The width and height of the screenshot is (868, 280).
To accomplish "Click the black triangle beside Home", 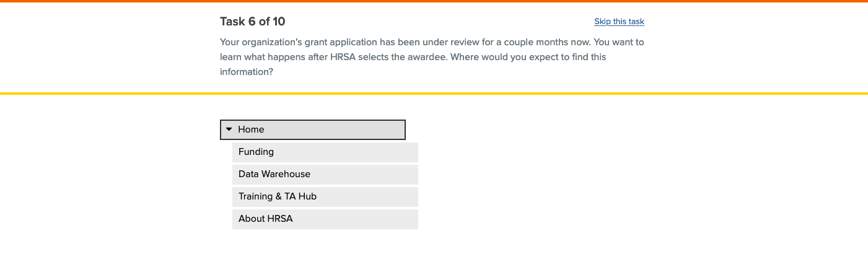I will coord(229,129).
